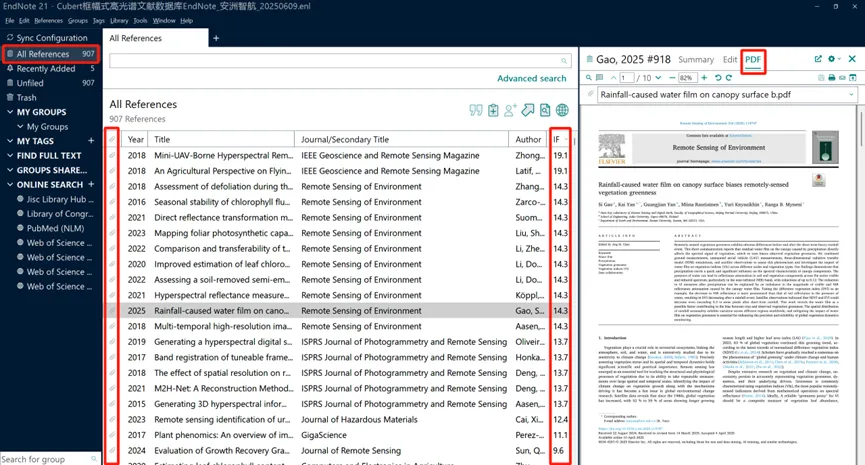Collapse the GROUPS SHARE section
Screen dimensions: 865x465
pos(10,170)
